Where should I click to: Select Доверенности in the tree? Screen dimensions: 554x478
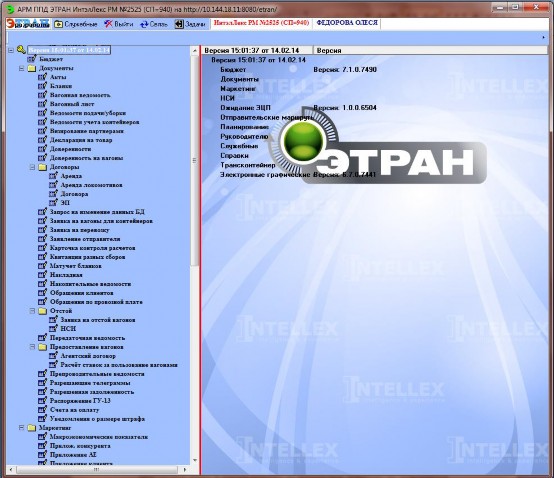tap(70, 149)
